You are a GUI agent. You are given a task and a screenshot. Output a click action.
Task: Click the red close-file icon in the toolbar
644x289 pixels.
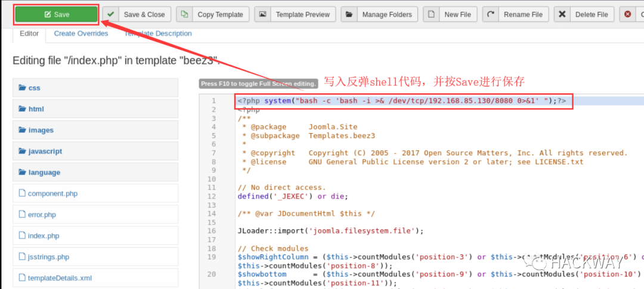627,14
